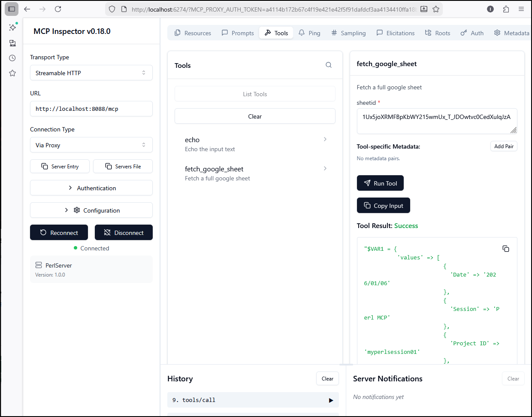The image size is (532, 417).
Task: Click the bookmarks star in browser sidebar
Action: pyautogui.click(x=12, y=73)
